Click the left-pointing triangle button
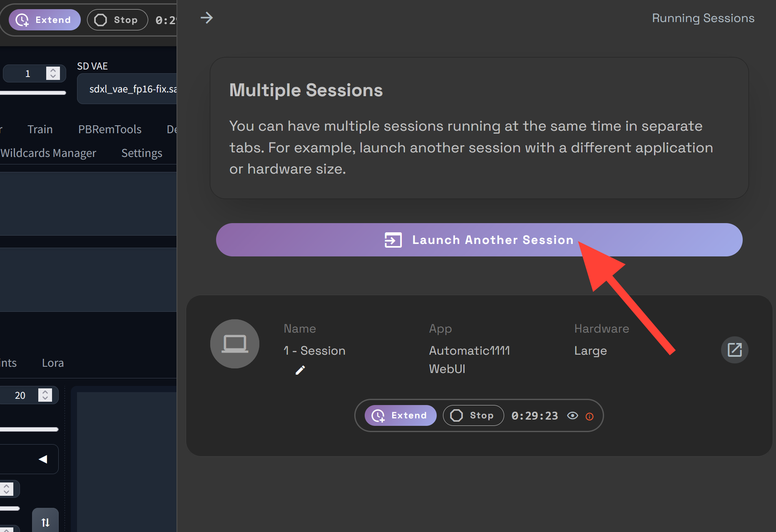Viewport: 776px width, 532px height. click(43, 459)
